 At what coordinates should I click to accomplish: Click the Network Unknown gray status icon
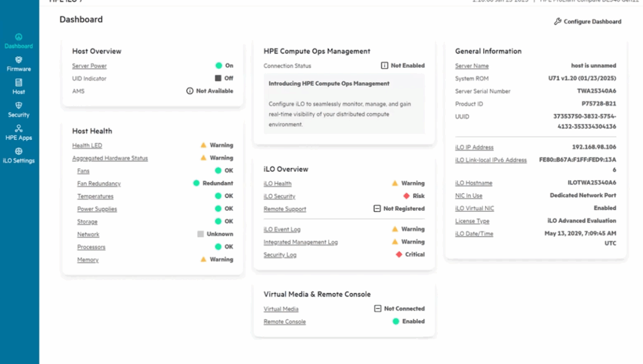[x=201, y=234]
